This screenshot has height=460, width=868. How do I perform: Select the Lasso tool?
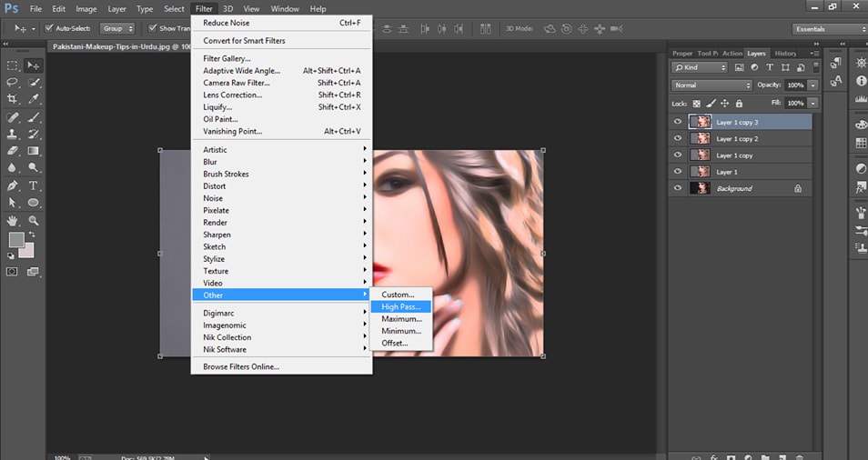(13, 82)
